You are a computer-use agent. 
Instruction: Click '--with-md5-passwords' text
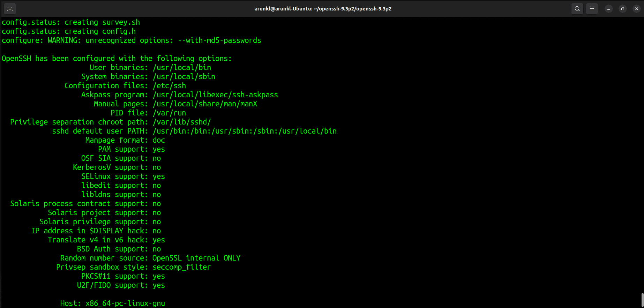tap(219, 40)
